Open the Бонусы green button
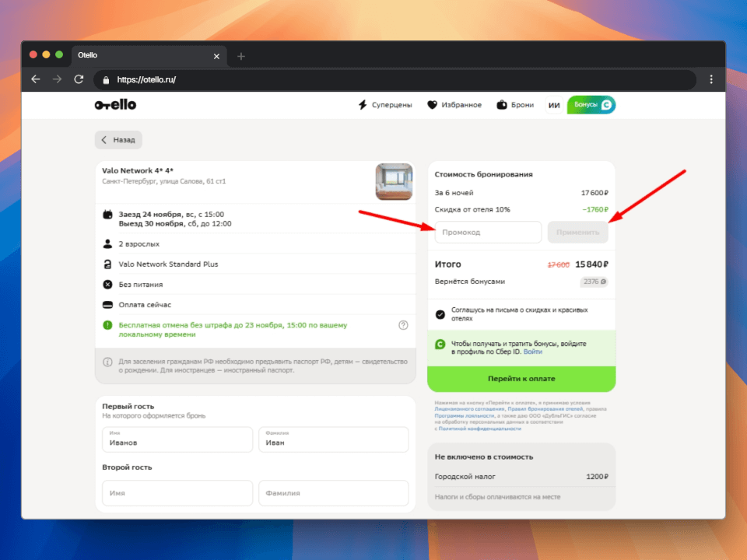Screen dimensions: 747x560 pyautogui.click(x=591, y=105)
